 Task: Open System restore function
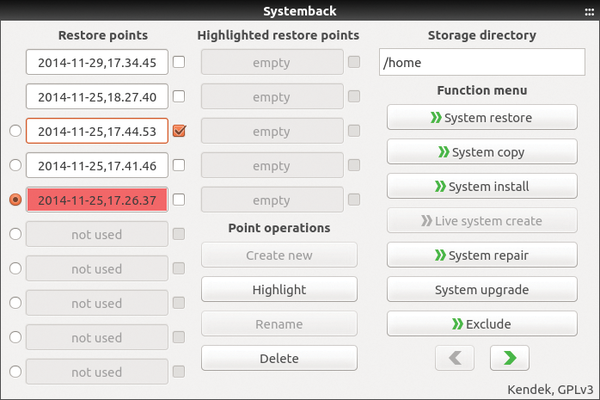[x=482, y=118]
